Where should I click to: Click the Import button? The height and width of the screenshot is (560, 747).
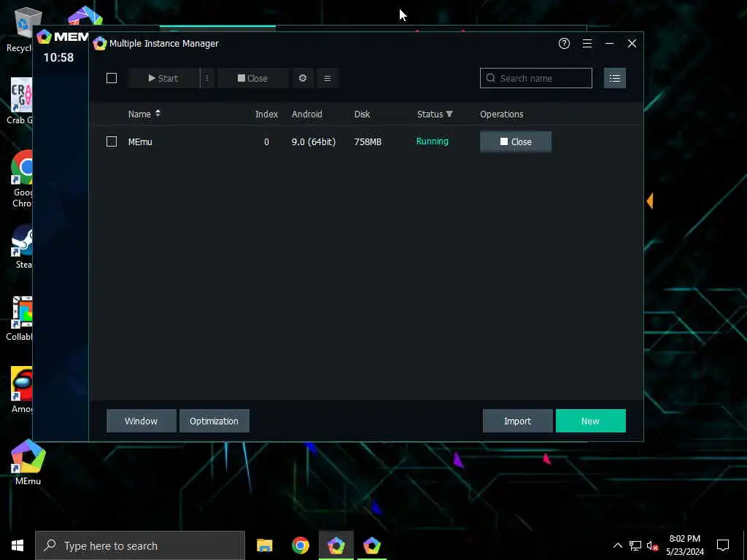click(x=517, y=421)
